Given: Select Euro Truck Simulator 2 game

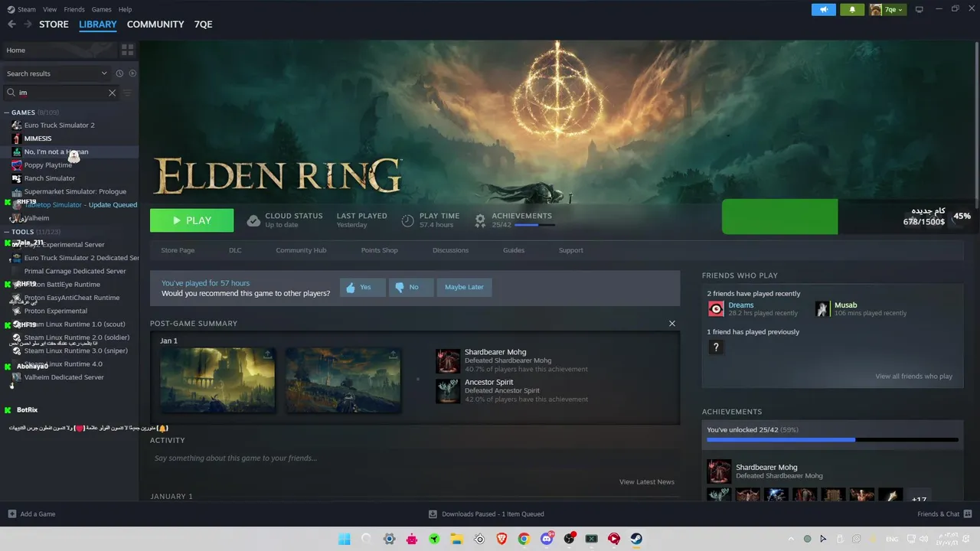Looking at the screenshot, I should pos(59,125).
